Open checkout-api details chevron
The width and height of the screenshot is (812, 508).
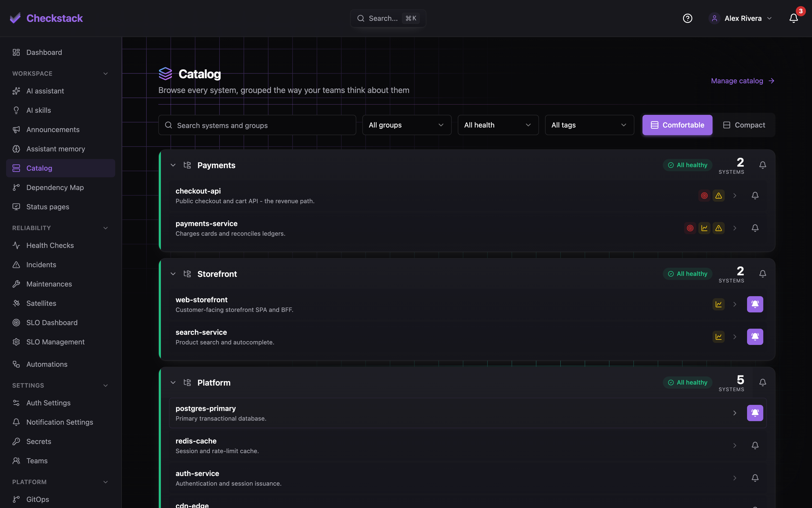735,196
